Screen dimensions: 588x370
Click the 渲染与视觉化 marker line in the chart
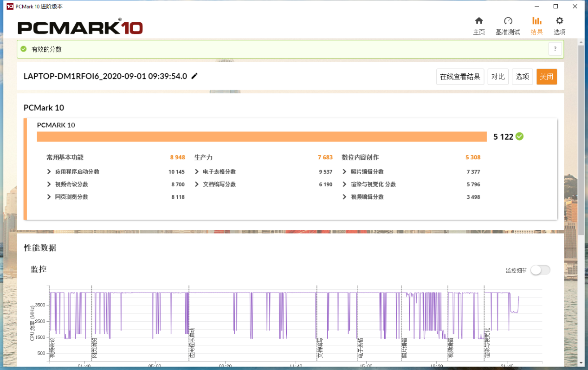click(x=484, y=323)
